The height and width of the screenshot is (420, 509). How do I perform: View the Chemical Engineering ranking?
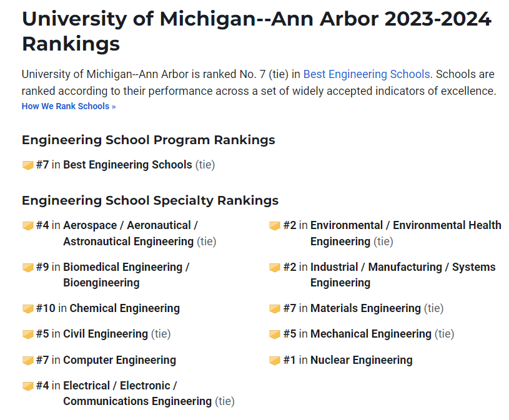124,308
